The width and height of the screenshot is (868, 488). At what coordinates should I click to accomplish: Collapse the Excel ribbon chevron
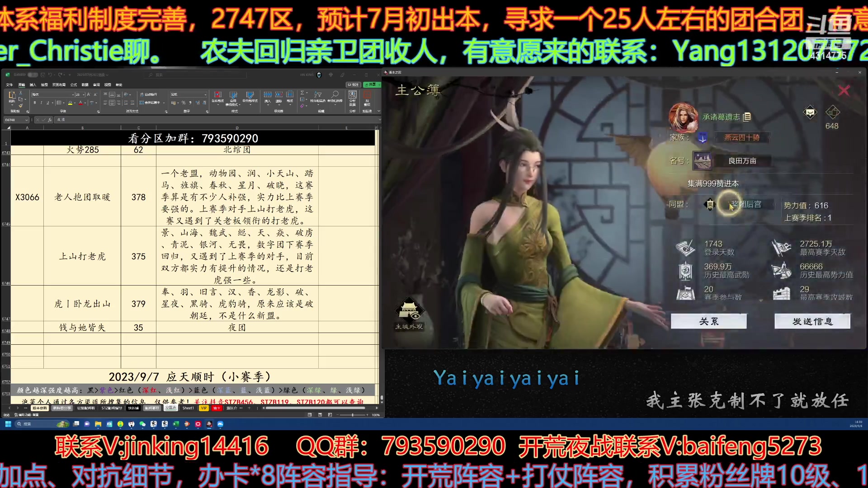pyautogui.click(x=379, y=111)
